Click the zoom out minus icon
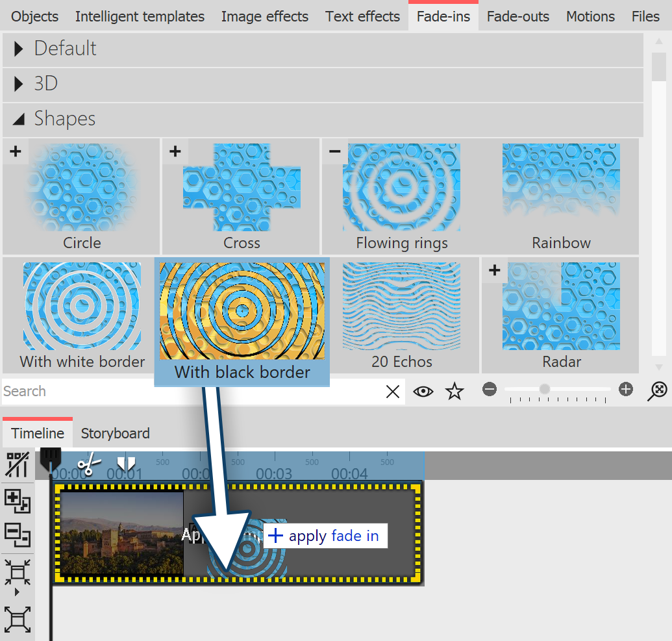 [x=490, y=390]
